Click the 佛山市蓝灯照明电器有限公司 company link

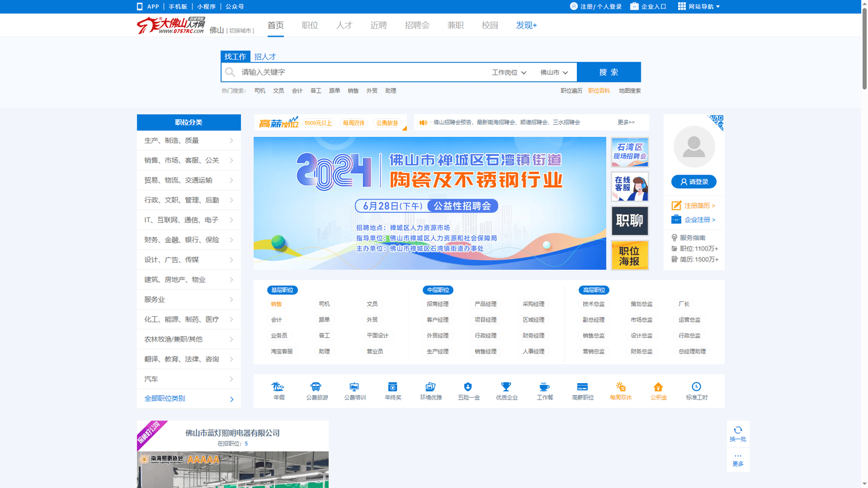click(x=233, y=433)
